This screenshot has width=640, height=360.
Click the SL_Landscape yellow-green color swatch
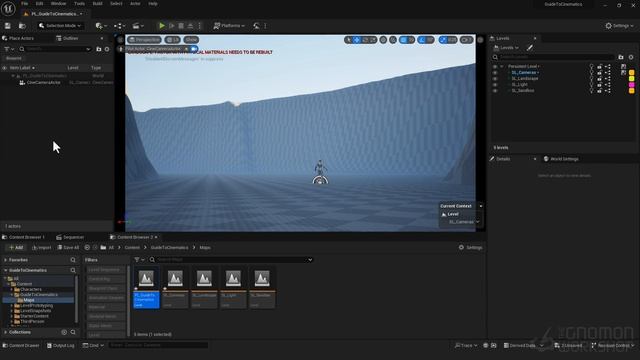pyautogui.click(x=631, y=79)
